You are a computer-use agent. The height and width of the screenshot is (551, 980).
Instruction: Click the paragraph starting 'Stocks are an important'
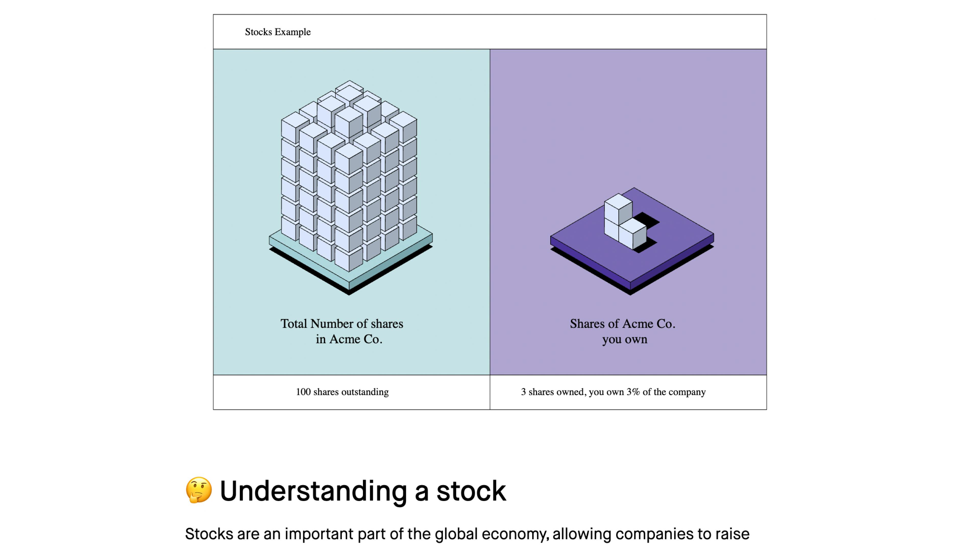point(467,534)
